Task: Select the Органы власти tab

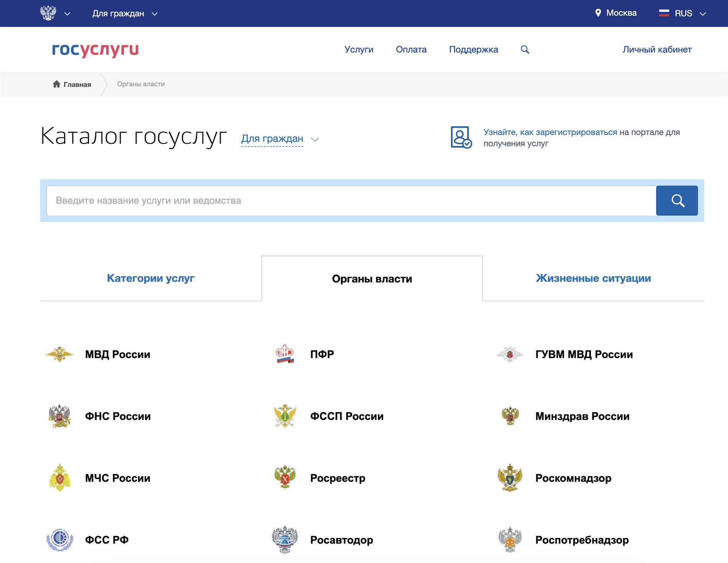Action: [372, 279]
